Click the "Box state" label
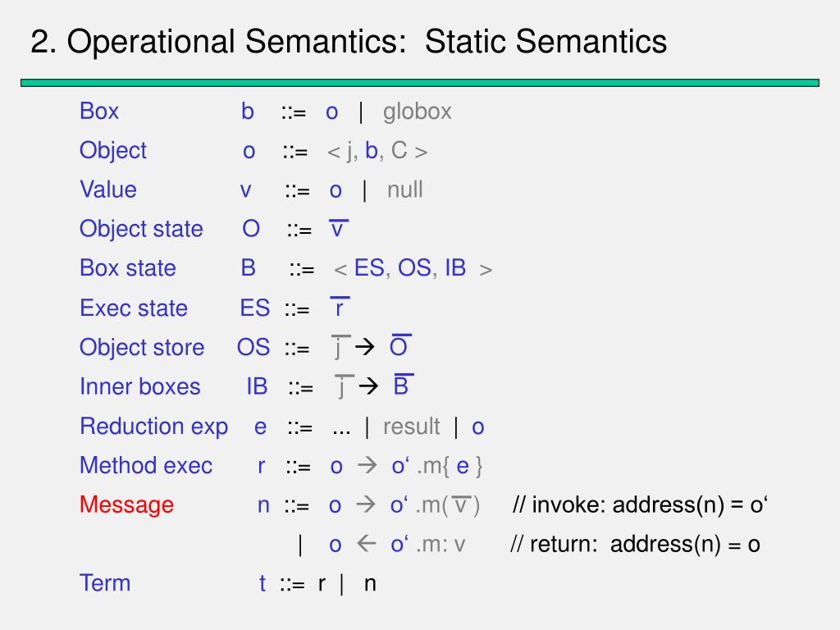Screen dimensions: 840x630 pos(128,268)
